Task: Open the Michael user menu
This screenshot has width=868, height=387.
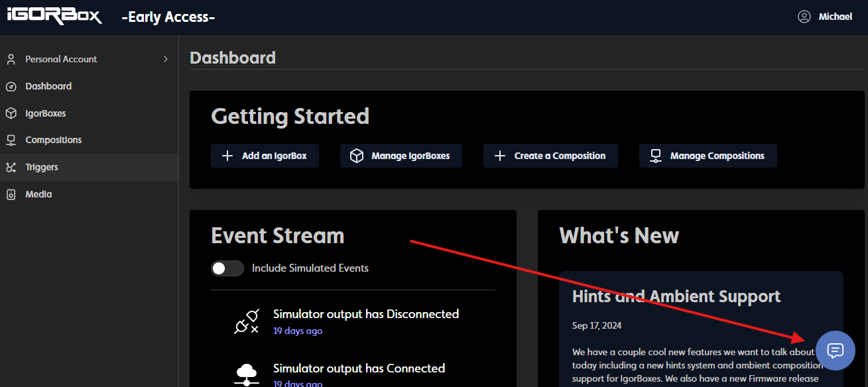Action: tap(835, 17)
